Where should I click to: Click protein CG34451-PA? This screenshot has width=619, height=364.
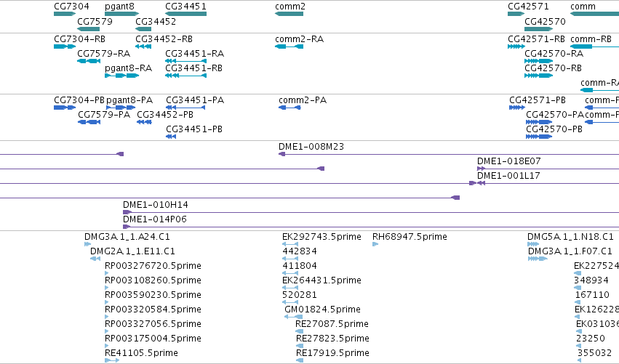185,108
